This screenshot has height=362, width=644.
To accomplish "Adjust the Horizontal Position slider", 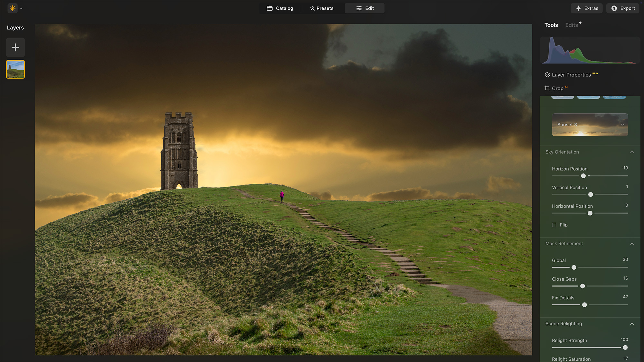I will point(590,213).
